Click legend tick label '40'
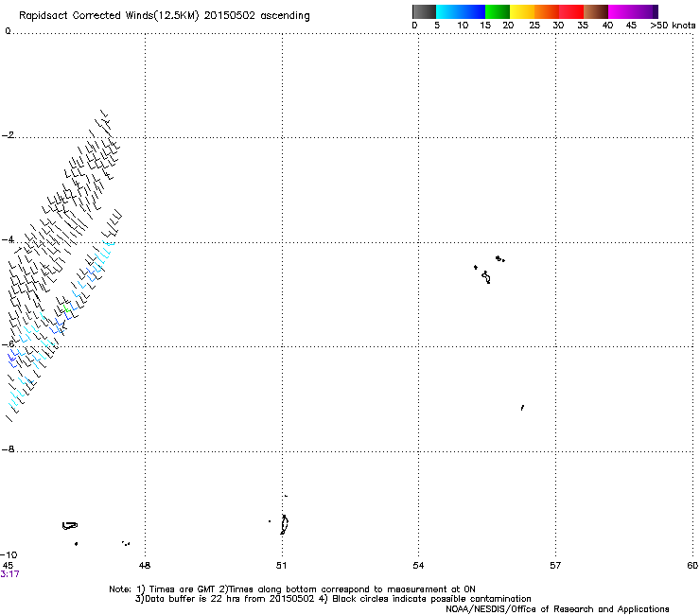Viewport: 700px width, 615px height. (x=607, y=26)
